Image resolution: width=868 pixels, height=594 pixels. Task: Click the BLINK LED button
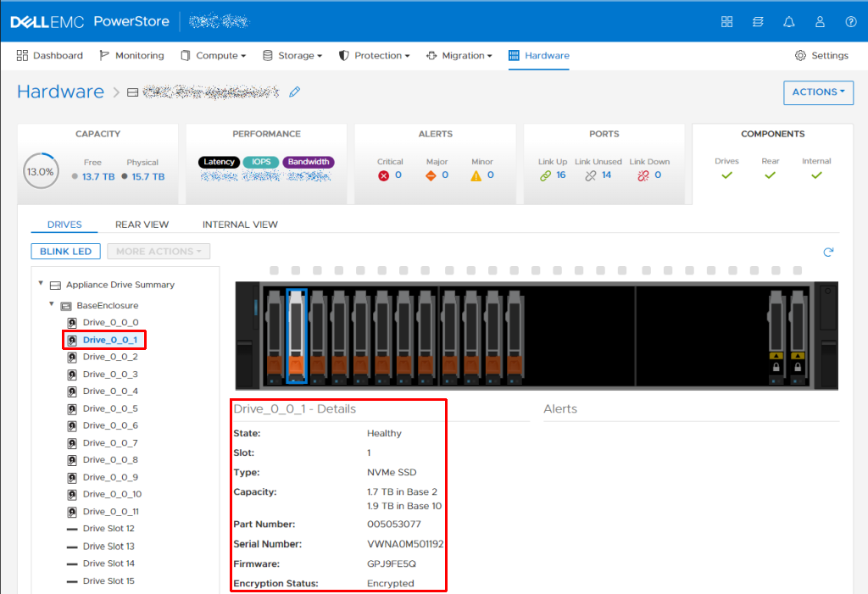coord(65,251)
